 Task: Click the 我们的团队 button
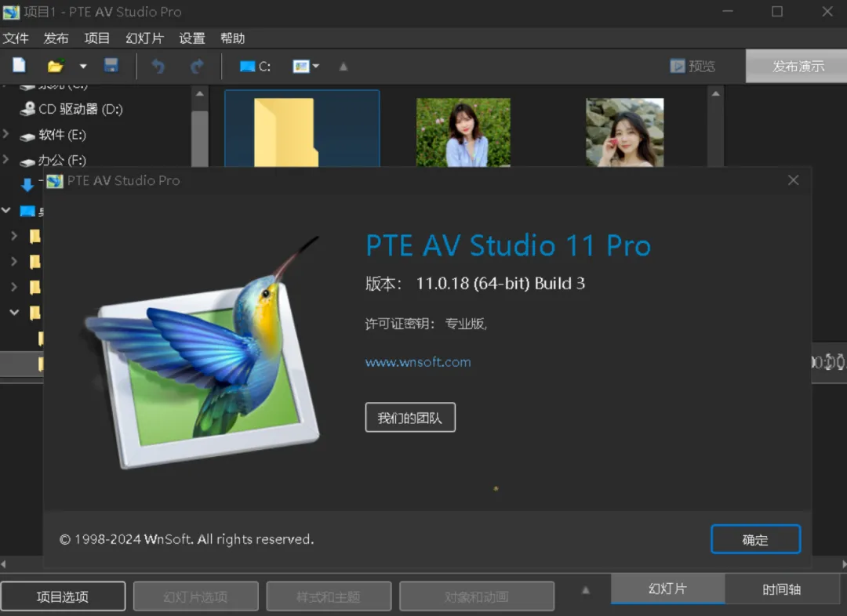pos(410,417)
